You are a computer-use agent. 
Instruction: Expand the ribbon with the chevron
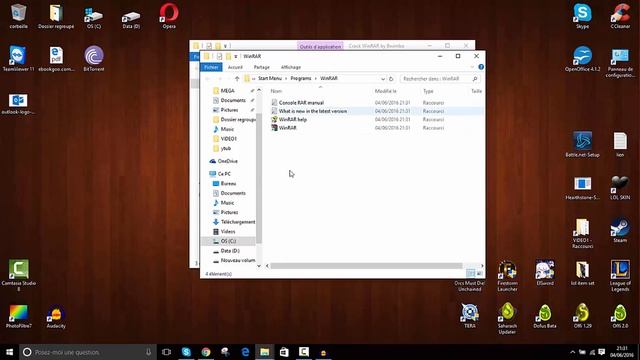click(x=472, y=67)
